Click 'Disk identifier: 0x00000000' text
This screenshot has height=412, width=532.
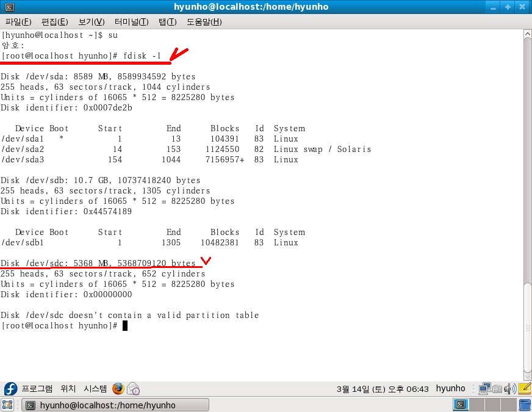[66, 295]
